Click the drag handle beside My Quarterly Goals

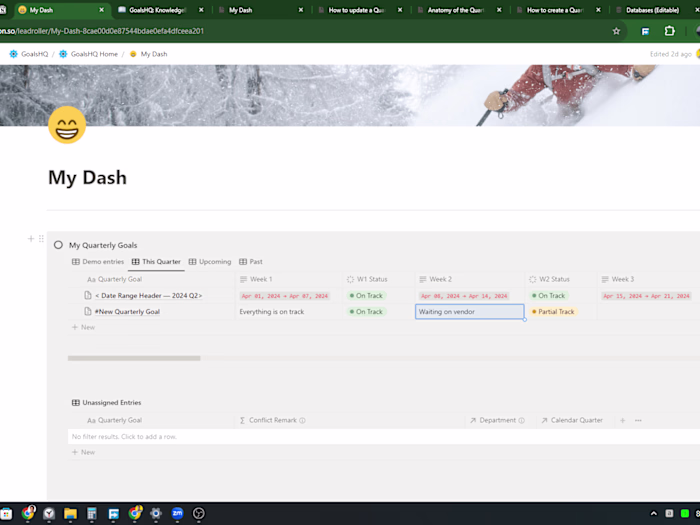(41, 239)
